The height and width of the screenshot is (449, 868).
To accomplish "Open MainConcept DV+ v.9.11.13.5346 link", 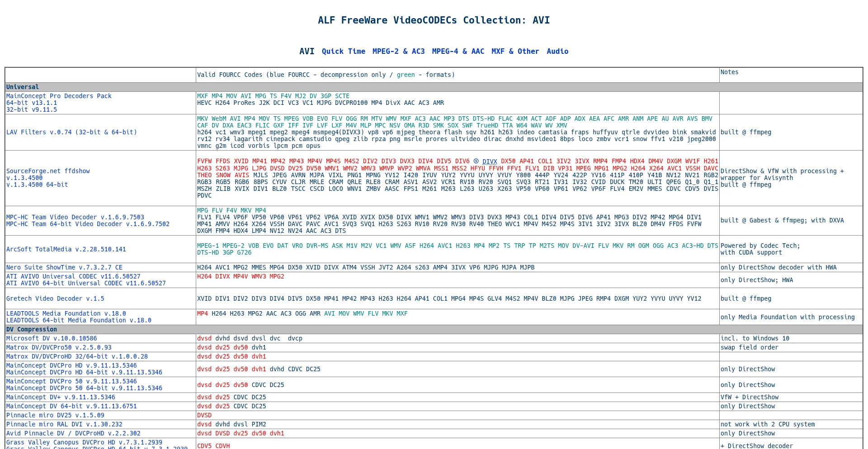I will tap(61, 397).
